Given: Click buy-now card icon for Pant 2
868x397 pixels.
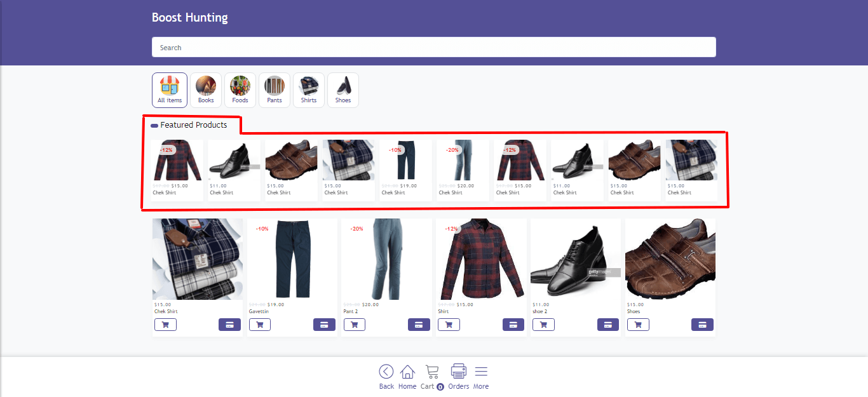Looking at the screenshot, I should (x=418, y=325).
